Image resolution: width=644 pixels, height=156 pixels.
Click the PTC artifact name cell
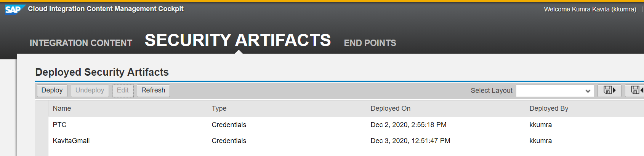(x=60, y=125)
